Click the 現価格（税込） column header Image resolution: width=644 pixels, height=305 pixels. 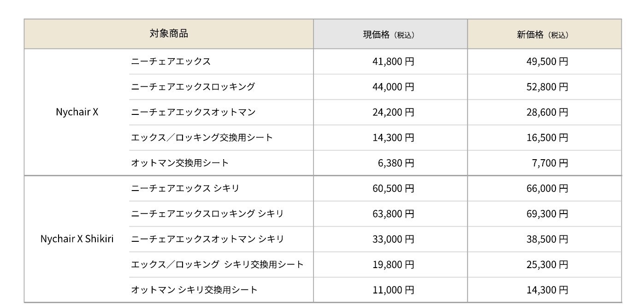point(390,34)
